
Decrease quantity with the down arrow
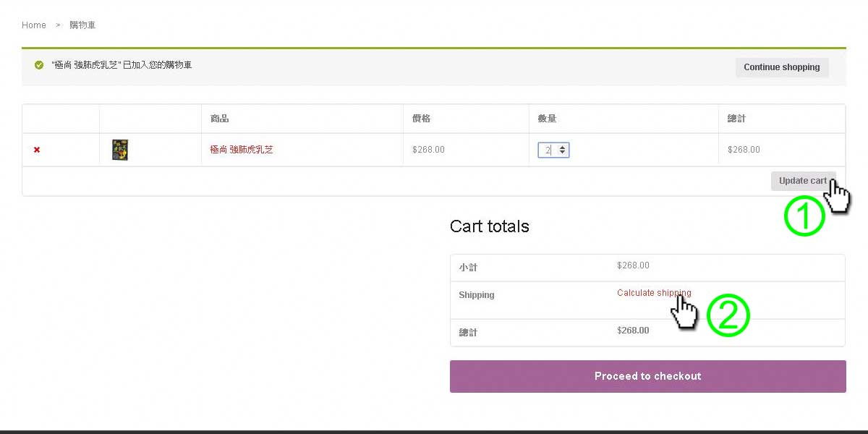[x=563, y=153]
